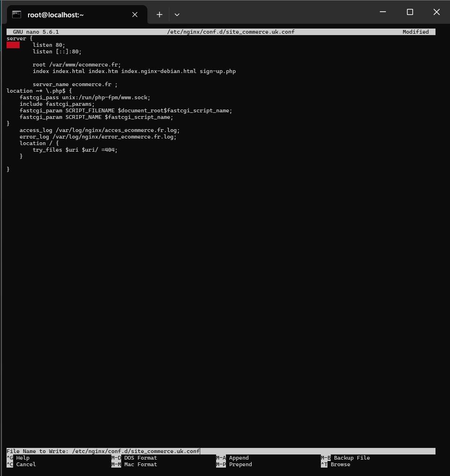The height and width of the screenshot is (476, 450).
Task: Click 'index.nginx-debian.html' in the index line
Action: coord(159,71)
